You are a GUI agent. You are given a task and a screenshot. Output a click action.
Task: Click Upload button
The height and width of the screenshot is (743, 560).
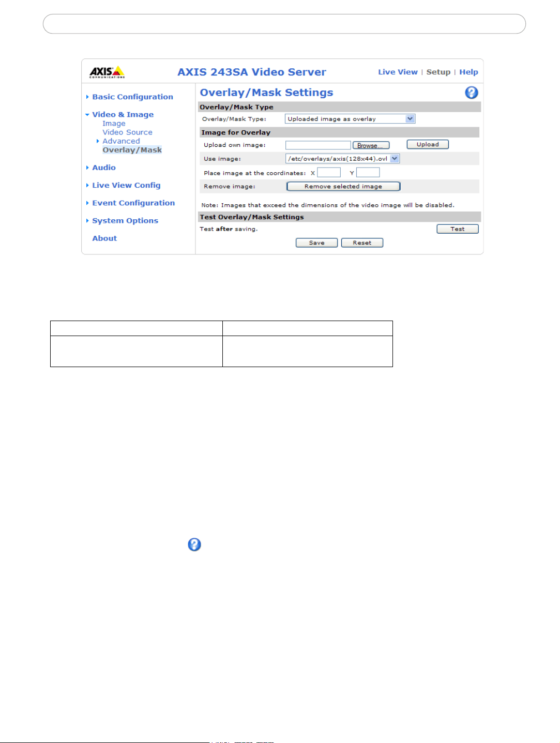(428, 145)
